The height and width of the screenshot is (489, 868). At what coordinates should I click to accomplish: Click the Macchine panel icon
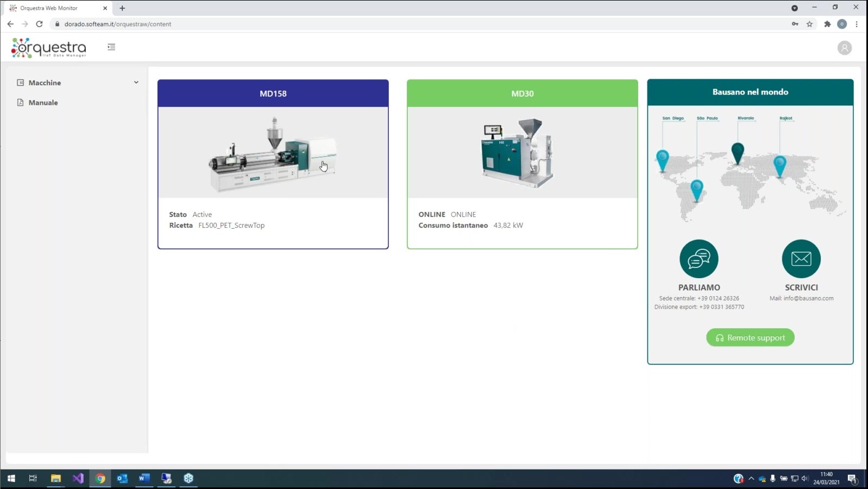pos(21,83)
